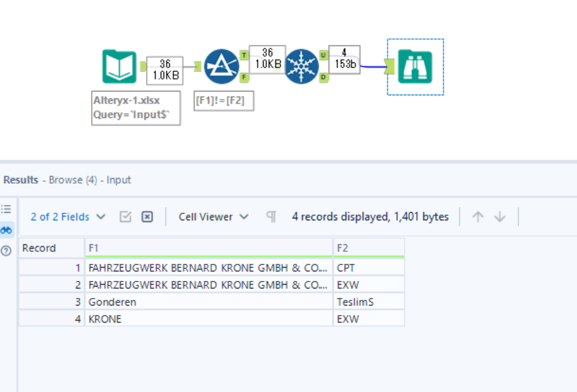Toggle whitespace display with the pilcrow icon
The image size is (577, 392).
(x=271, y=217)
